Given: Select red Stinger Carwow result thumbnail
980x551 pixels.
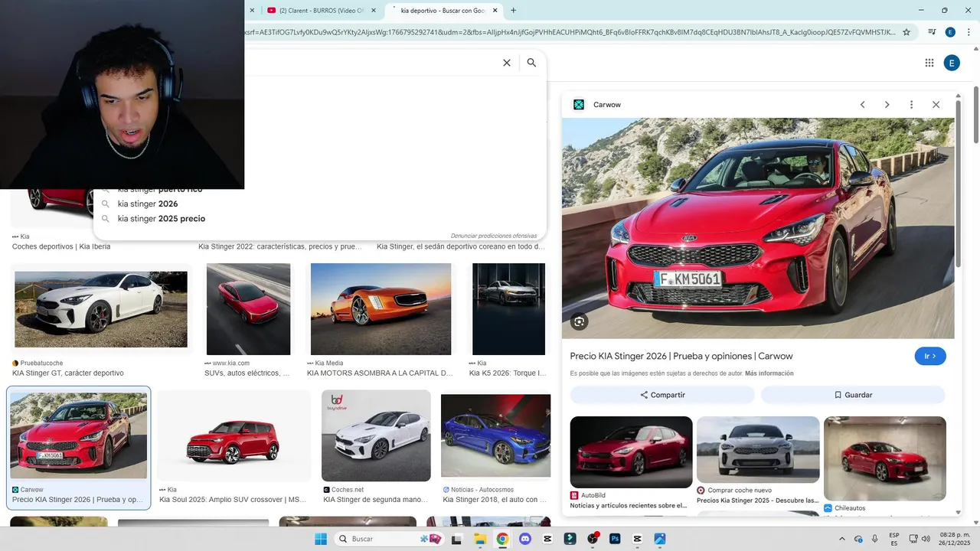Looking at the screenshot, I should pyautogui.click(x=79, y=435).
